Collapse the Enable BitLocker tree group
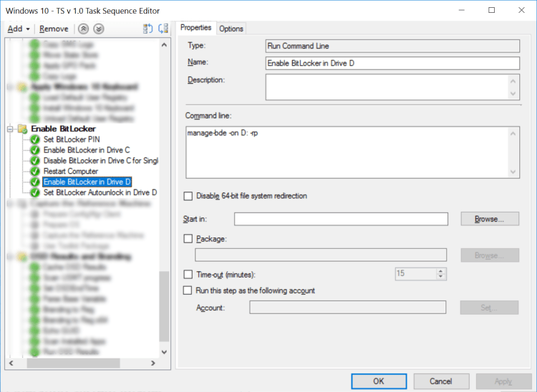 pyautogui.click(x=11, y=129)
